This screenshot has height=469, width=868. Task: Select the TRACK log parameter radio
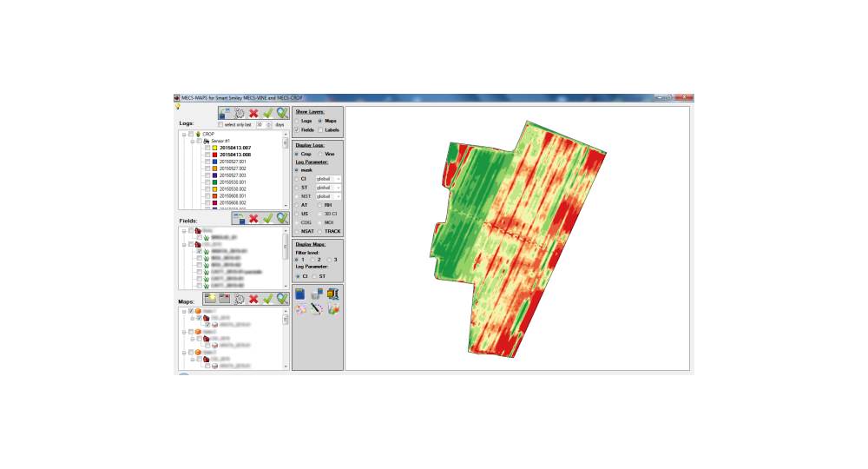[x=320, y=231]
